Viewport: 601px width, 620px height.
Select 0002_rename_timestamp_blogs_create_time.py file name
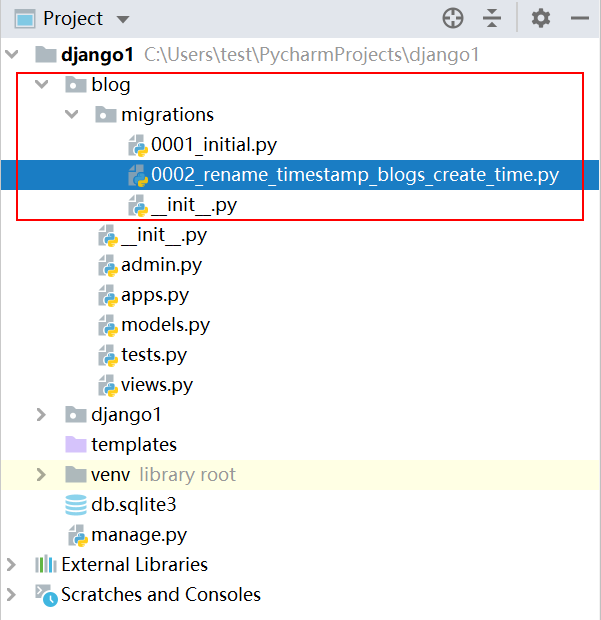(x=355, y=175)
